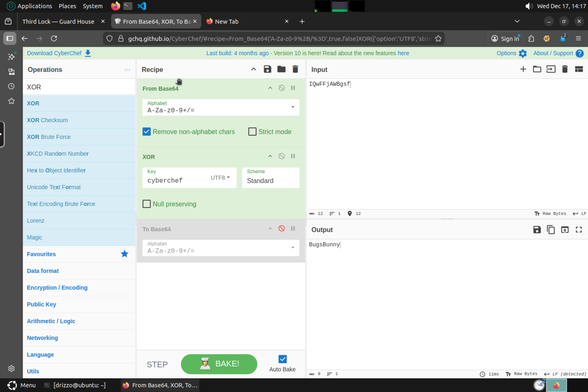Expand Encryption / Encoding category

pyautogui.click(x=79, y=288)
